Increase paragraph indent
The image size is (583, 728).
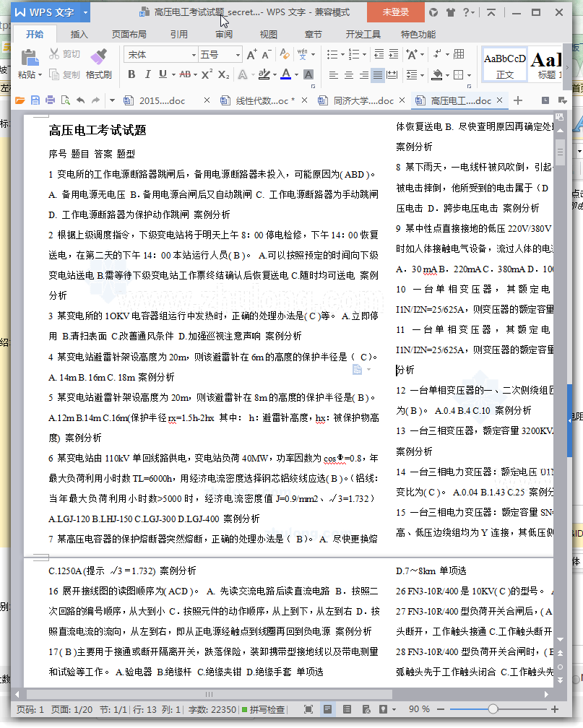(394, 54)
